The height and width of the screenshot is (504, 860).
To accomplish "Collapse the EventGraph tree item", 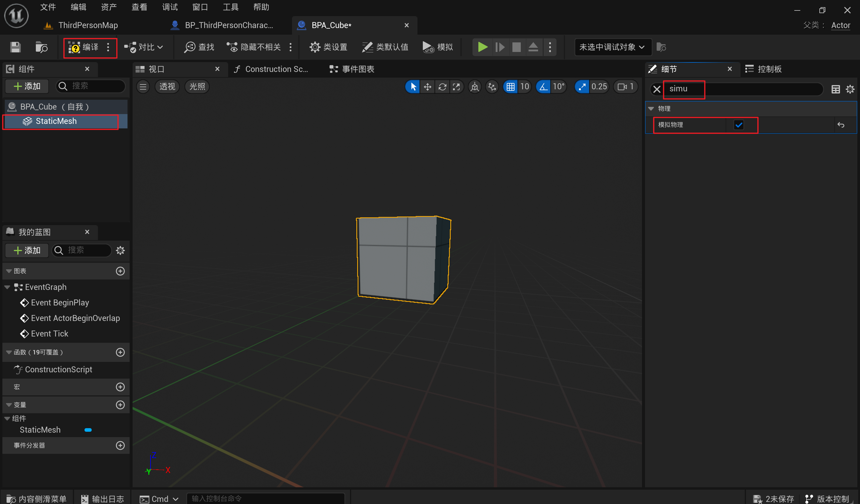I will 7,287.
